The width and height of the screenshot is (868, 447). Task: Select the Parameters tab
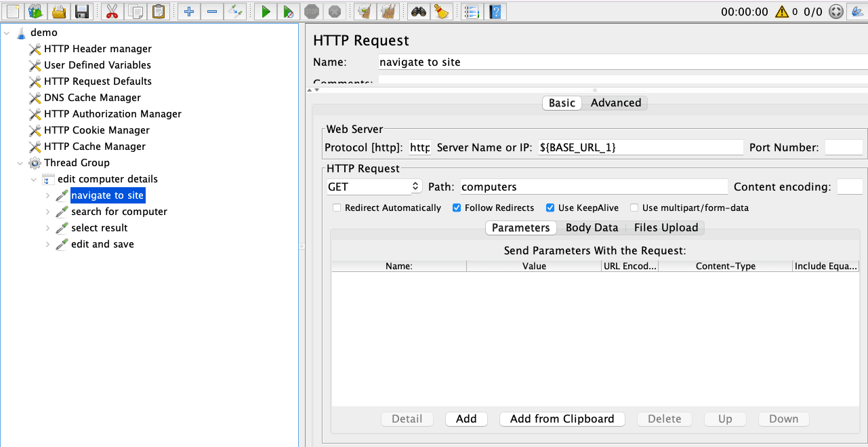pyautogui.click(x=520, y=228)
